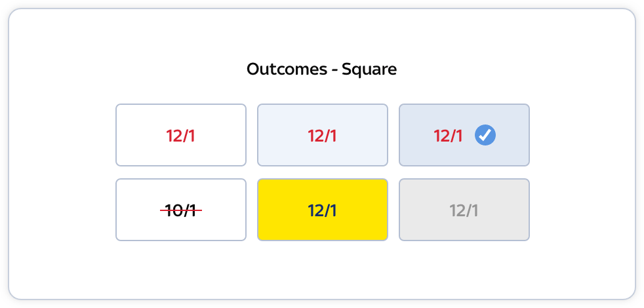
Task: Uncheck the white tick in the blue circle
Action: (485, 136)
